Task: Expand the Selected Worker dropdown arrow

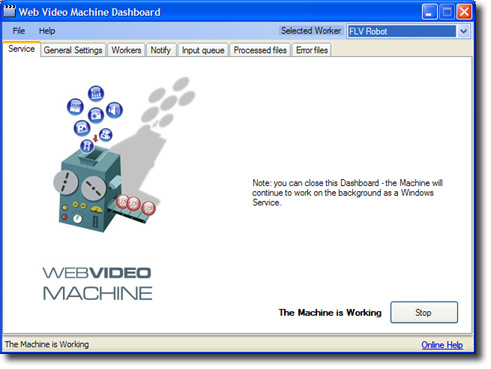Action: click(x=463, y=31)
